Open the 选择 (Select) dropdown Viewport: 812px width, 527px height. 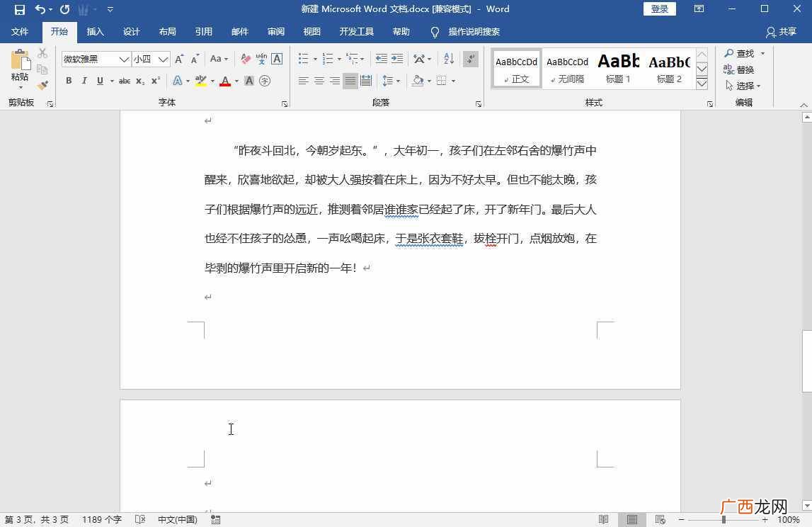(743, 86)
